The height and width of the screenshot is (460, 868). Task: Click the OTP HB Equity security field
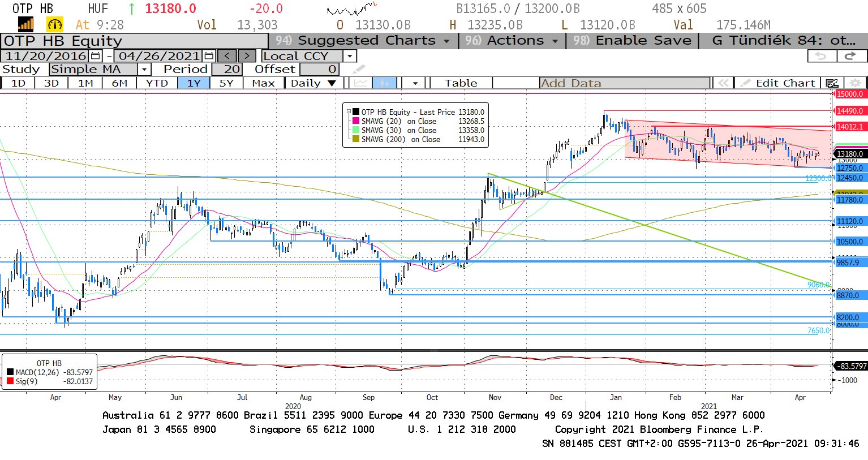point(135,41)
